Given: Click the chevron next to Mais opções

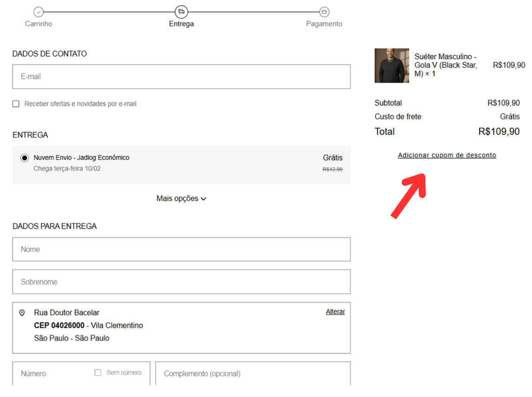Looking at the screenshot, I should point(203,199).
